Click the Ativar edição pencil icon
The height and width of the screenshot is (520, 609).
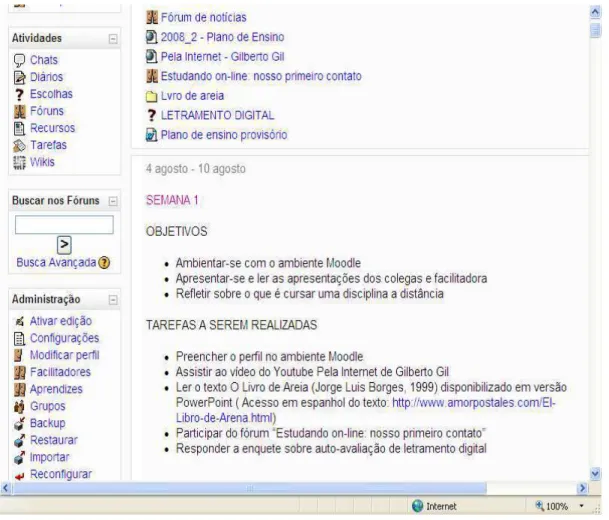(19, 322)
